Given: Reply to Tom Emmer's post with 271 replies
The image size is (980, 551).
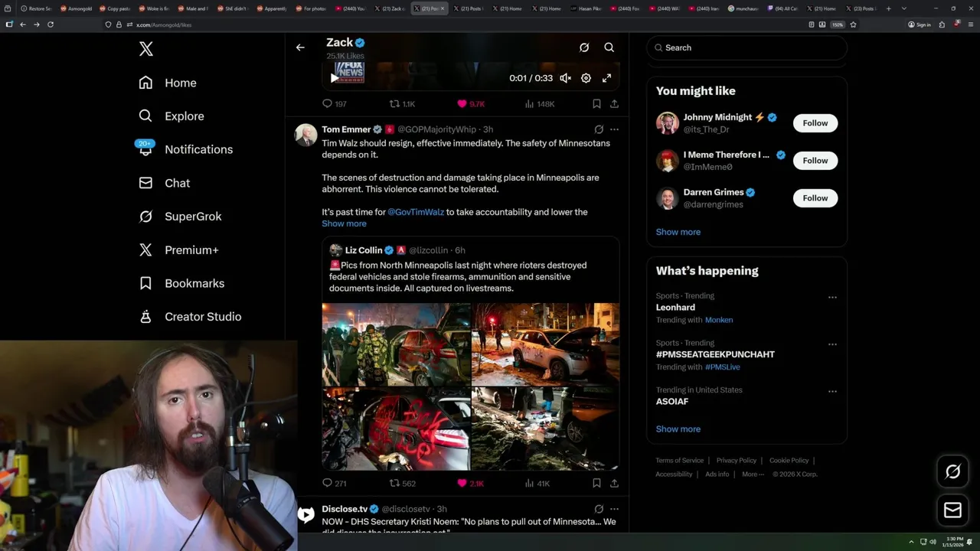Looking at the screenshot, I should 335,484.
